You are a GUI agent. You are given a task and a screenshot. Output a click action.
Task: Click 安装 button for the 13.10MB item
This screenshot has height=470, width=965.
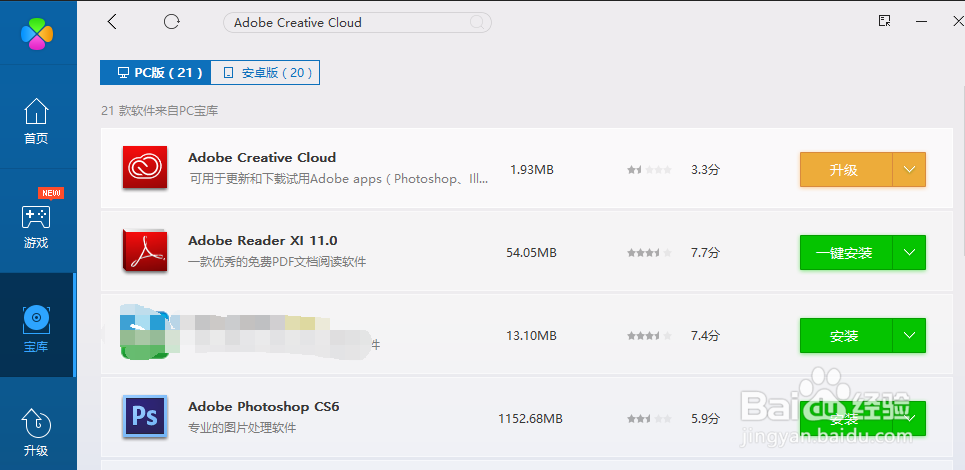pos(846,336)
